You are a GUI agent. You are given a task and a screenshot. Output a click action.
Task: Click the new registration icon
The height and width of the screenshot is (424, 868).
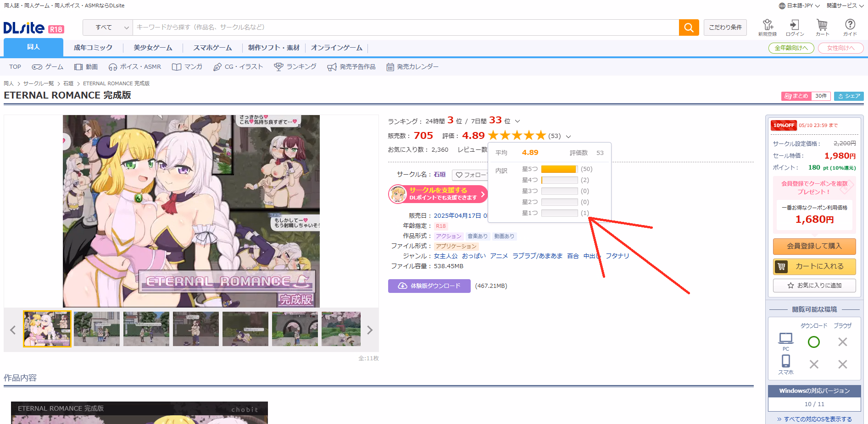pos(768,28)
